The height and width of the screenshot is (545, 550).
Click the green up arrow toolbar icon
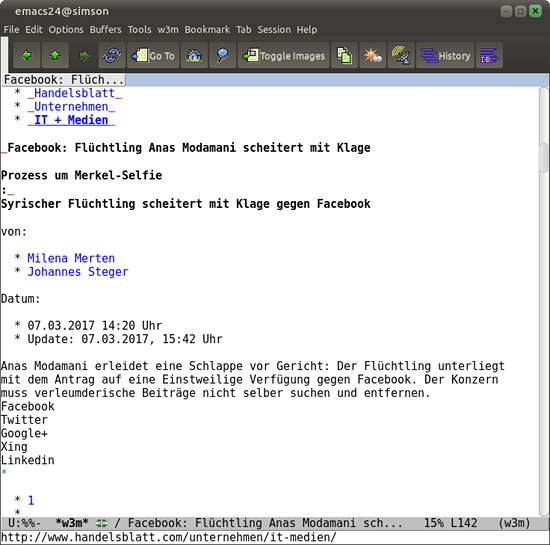point(55,55)
